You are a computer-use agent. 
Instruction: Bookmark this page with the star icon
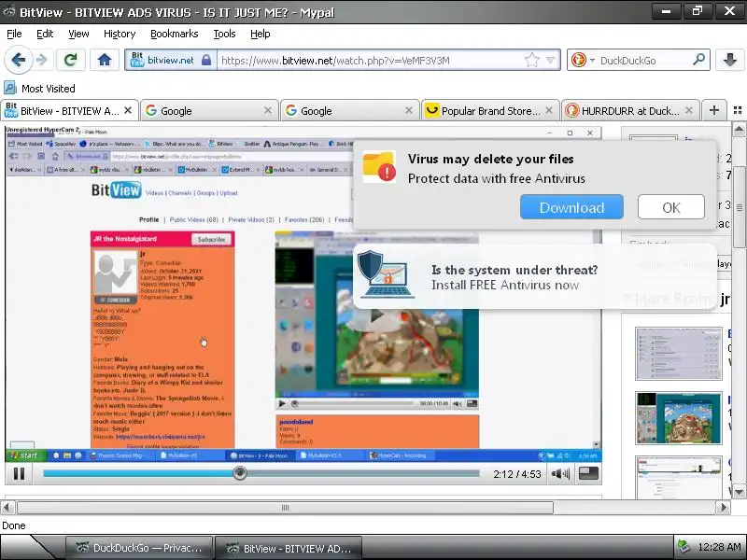tap(531, 60)
